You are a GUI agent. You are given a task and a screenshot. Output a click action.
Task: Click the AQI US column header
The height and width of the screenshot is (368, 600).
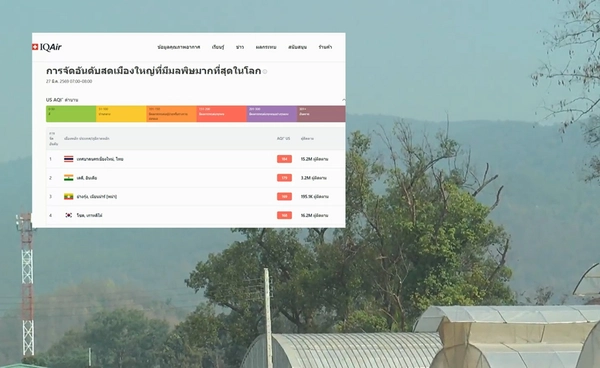pos(284,138)
